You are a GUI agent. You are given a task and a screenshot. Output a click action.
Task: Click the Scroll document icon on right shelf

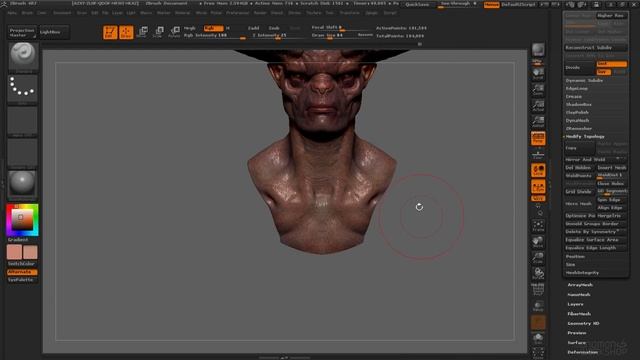pos(538,74)
